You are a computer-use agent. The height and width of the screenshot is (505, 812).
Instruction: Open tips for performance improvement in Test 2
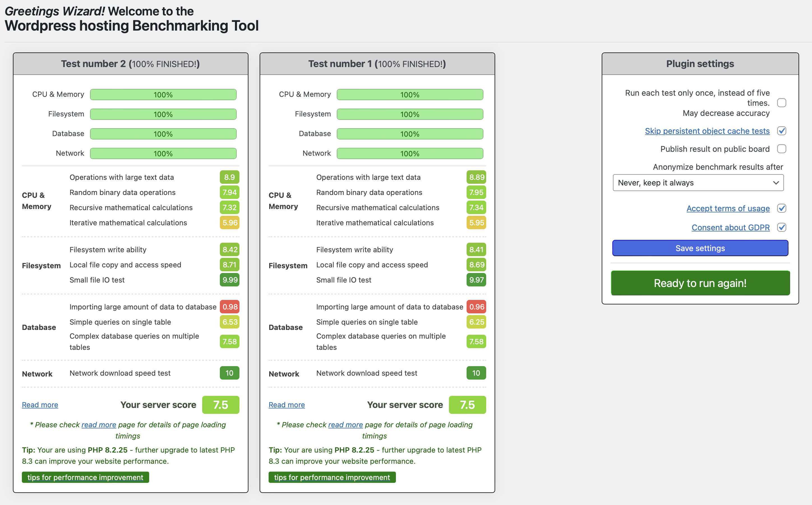(x=86, y=477)
